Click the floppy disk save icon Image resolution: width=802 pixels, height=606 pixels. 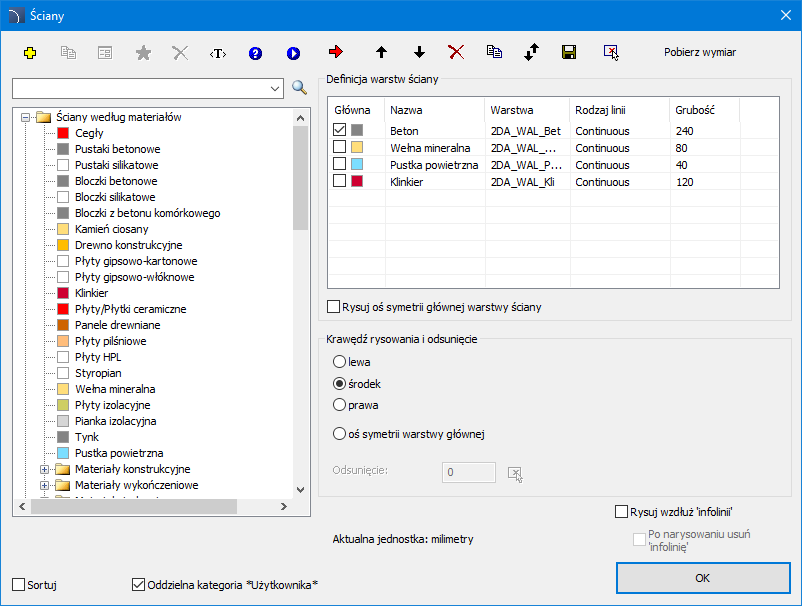(569, 52)
